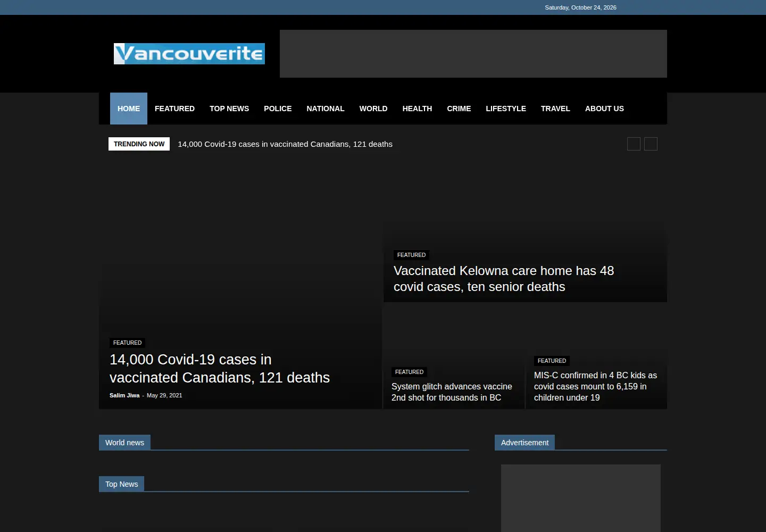Open Vaccinated Kelowna care home article
The image size is (766, 532).
point(504,279)
